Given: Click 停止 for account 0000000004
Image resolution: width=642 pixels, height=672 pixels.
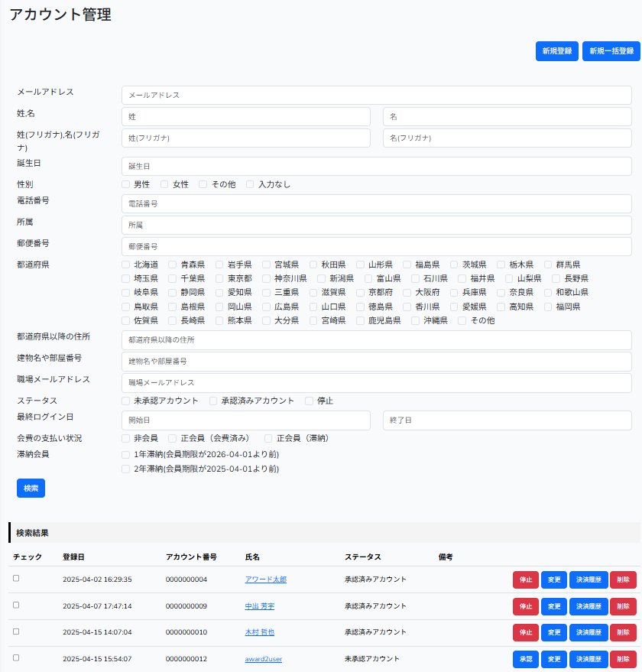Looking at the screenshot, I should (x=525, y=579).
